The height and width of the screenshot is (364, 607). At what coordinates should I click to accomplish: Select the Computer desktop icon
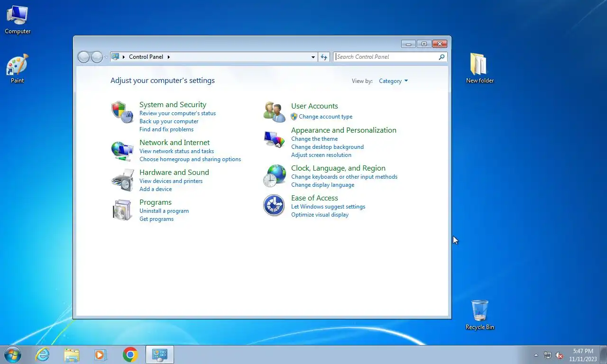click(18, 20)
